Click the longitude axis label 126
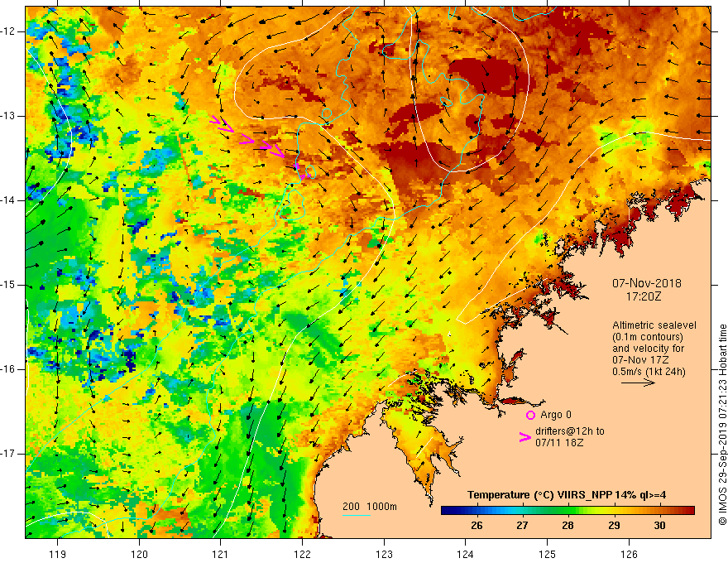Viewport: 728px width, 563px height. [x=629, y=554]
